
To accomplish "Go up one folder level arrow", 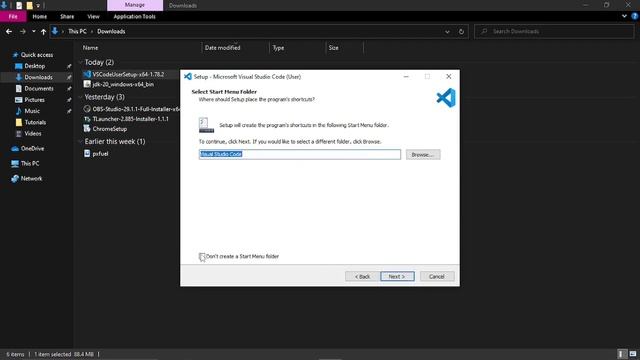I will (43, 31).
